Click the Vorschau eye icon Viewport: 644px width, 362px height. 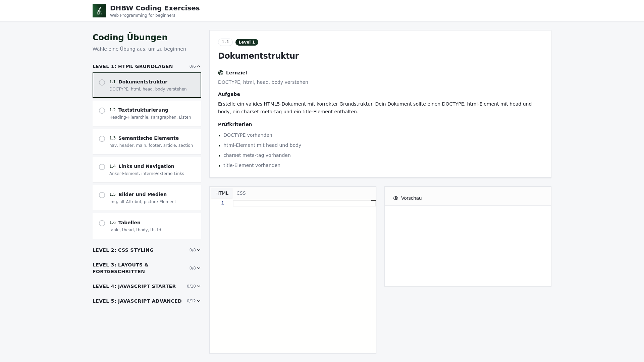[x=396, y=198]
